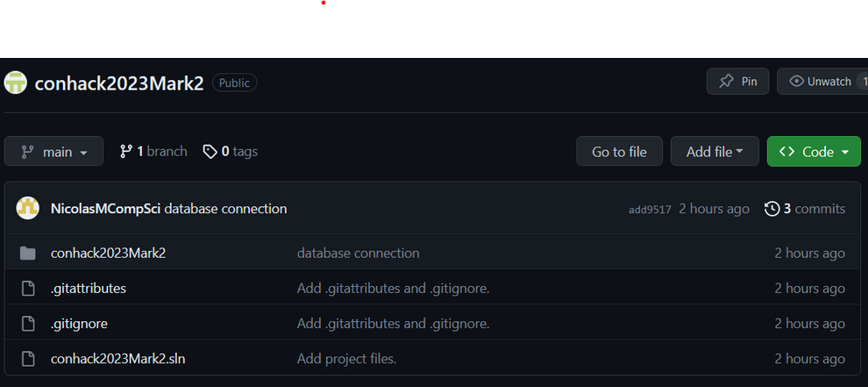868x387 pixels.
Task: Click the .gitignore file icon
Action: pos(28,324)
